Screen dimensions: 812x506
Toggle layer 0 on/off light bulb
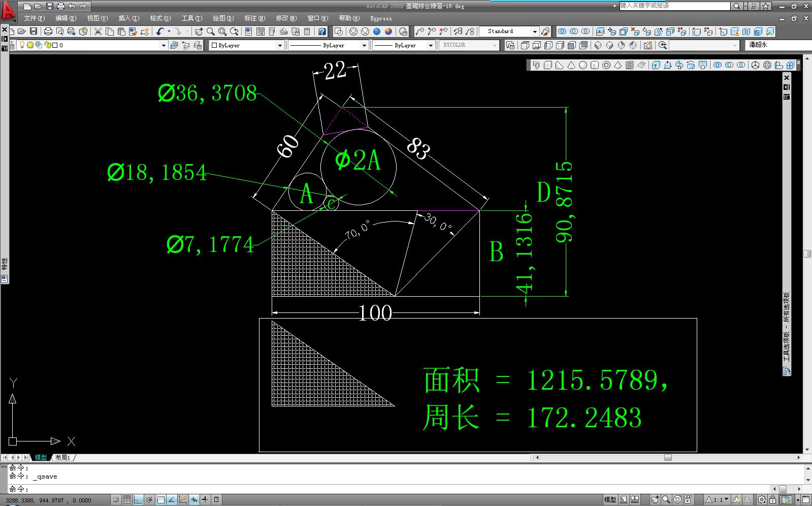click(x=22, y=45)
